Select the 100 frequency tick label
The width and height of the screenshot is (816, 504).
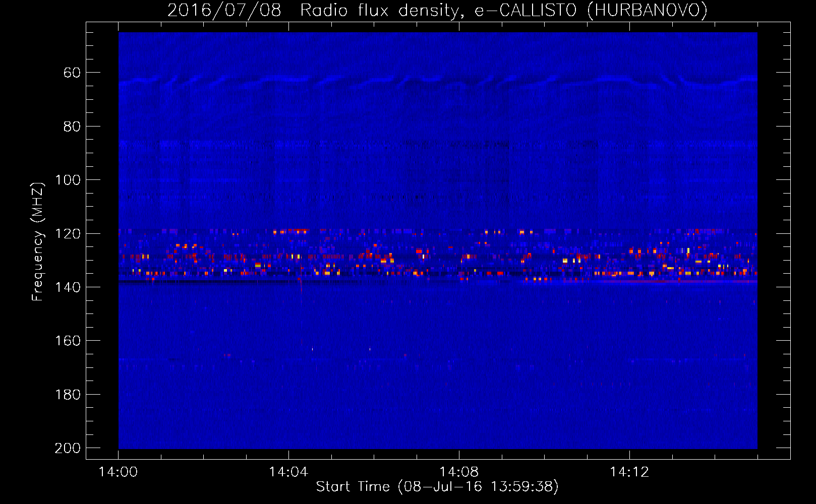tap(68, 180)
